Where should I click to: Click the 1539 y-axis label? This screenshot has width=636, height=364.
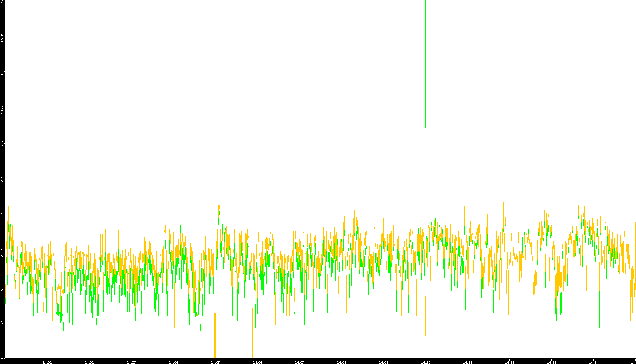(2, 289)
